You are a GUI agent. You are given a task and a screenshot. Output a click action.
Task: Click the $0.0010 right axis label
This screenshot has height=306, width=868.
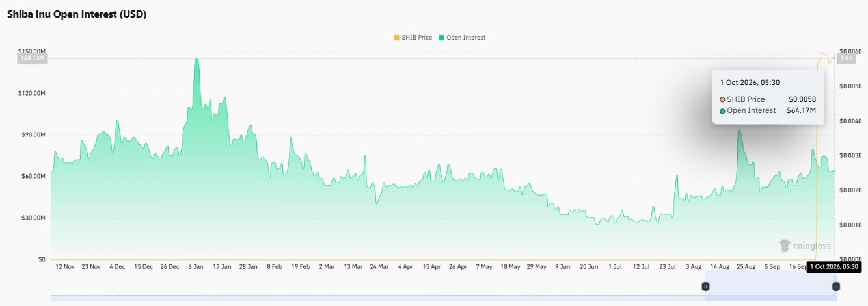(x=850, y=225)
